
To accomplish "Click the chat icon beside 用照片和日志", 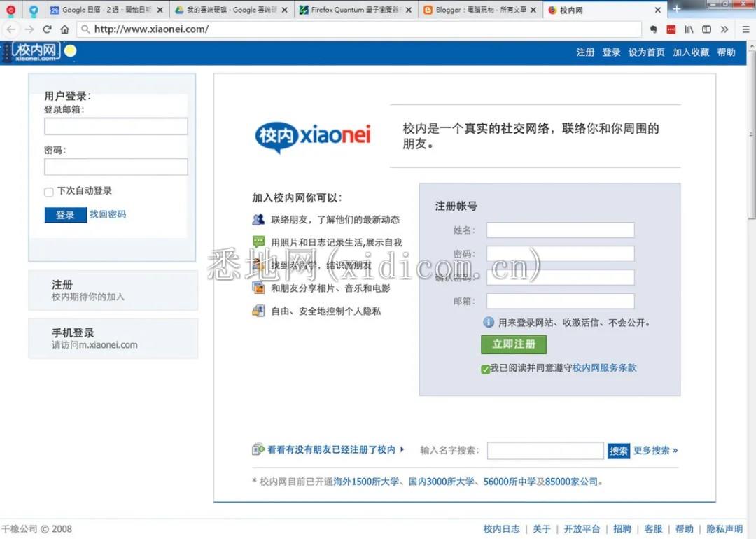I will tap(258, 241).
